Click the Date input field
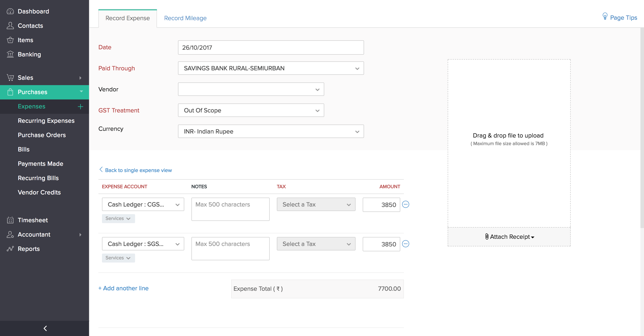644x336 pixels. [x=271, y=47]
